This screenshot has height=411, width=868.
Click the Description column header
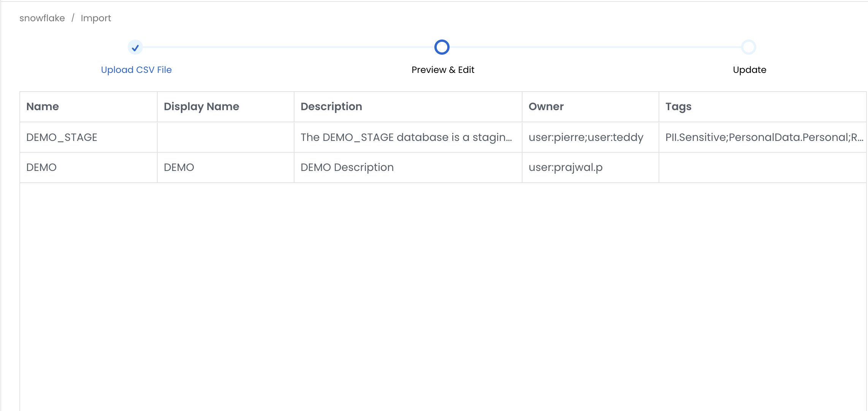(x=408, y=107)
